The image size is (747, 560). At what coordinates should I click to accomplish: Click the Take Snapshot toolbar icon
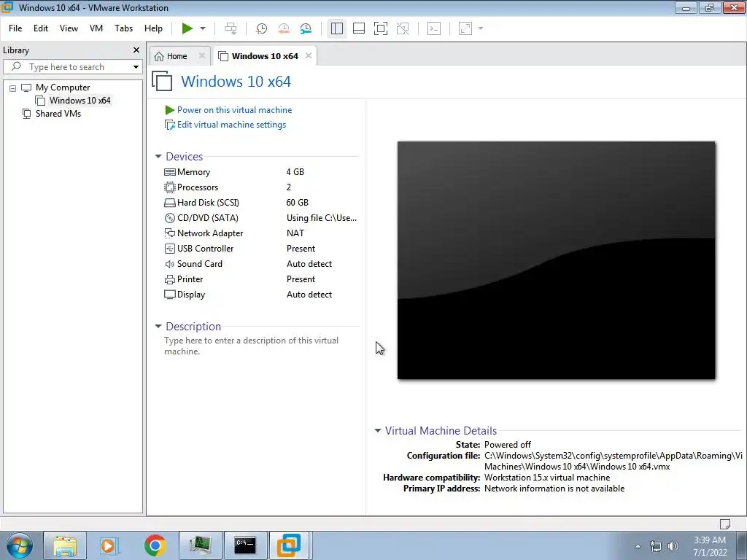pos(261,28)
